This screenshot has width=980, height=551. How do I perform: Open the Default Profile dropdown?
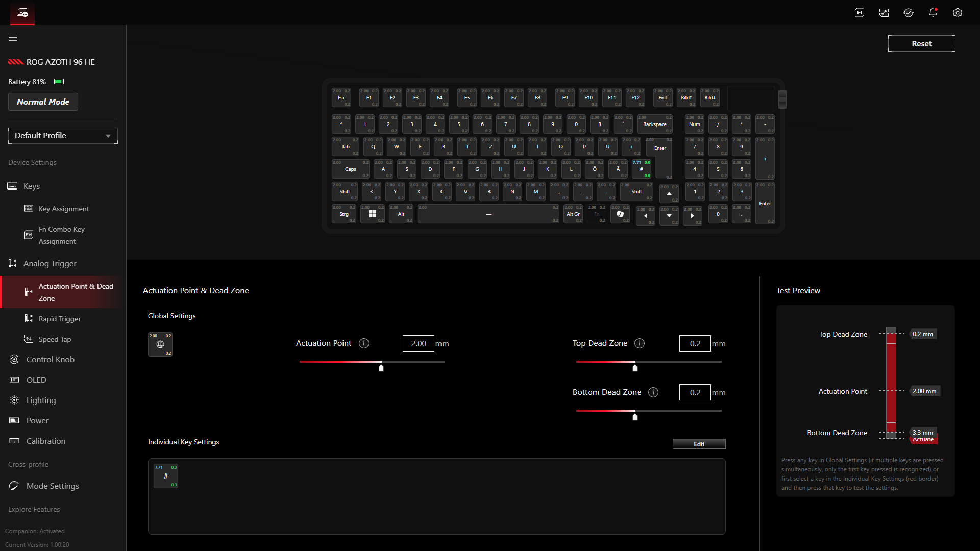click(x=63, y=136)
